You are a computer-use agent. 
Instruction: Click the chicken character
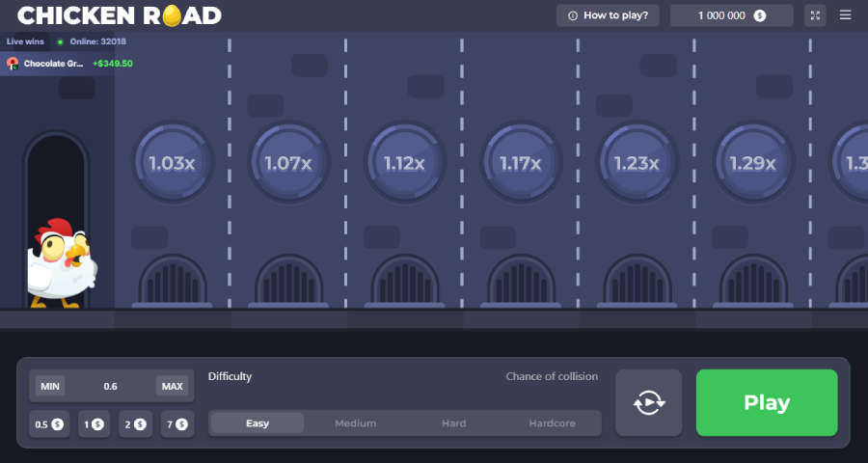coord(60,263)
